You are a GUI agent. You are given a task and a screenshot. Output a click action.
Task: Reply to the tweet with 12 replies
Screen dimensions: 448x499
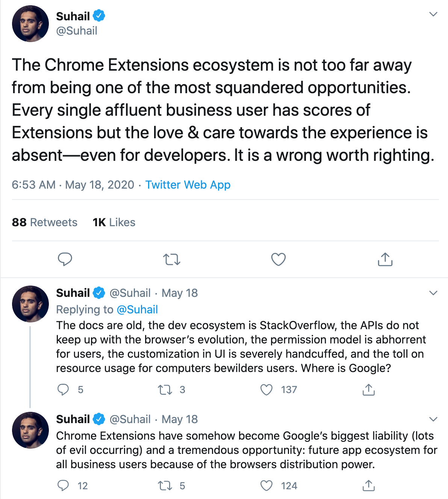63,486
